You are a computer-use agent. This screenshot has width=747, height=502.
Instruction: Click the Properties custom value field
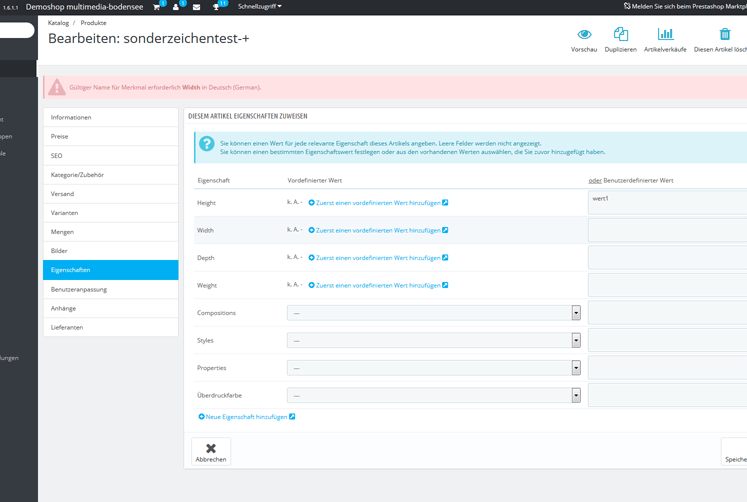[x=667, y=368]
